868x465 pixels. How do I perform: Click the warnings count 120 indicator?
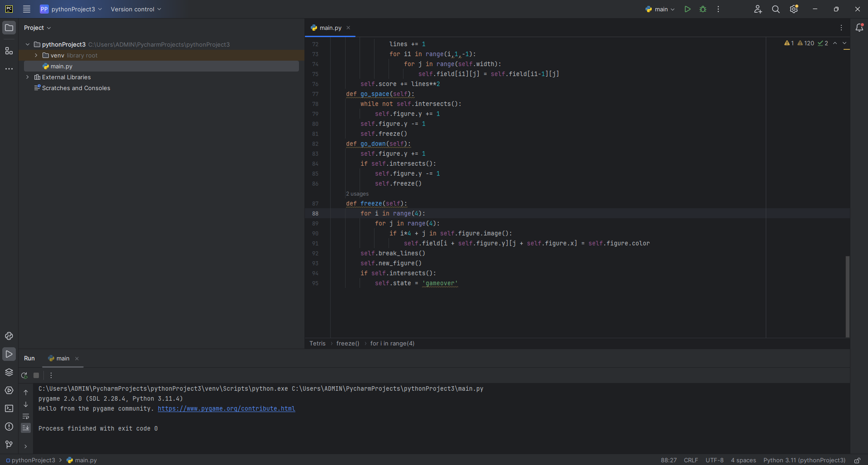tap(806, 43)
